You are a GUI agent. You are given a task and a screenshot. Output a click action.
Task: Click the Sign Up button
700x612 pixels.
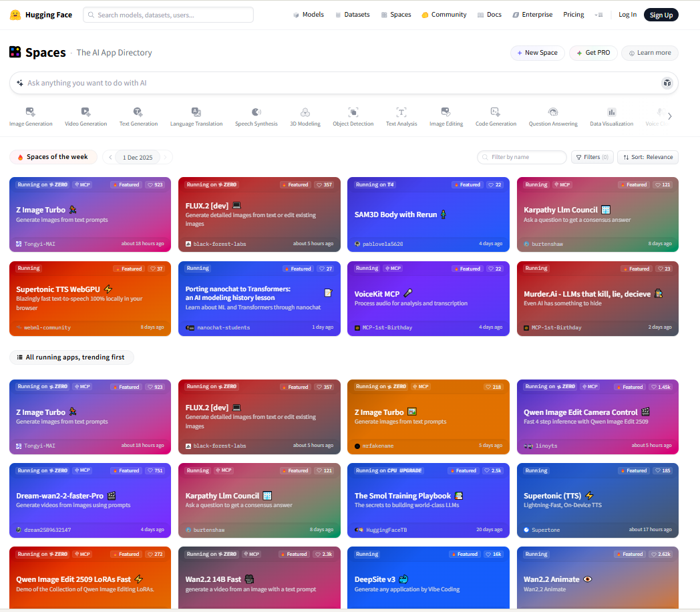(661, 15)
